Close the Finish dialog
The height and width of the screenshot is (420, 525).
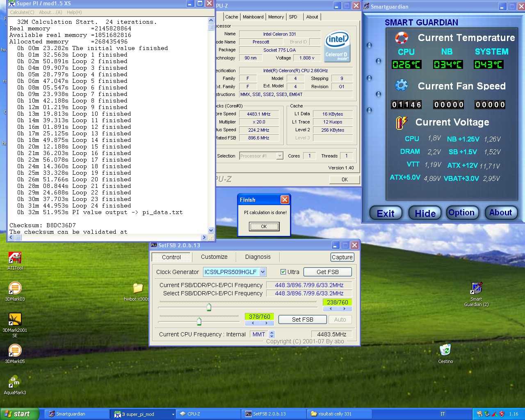point(285,200)
